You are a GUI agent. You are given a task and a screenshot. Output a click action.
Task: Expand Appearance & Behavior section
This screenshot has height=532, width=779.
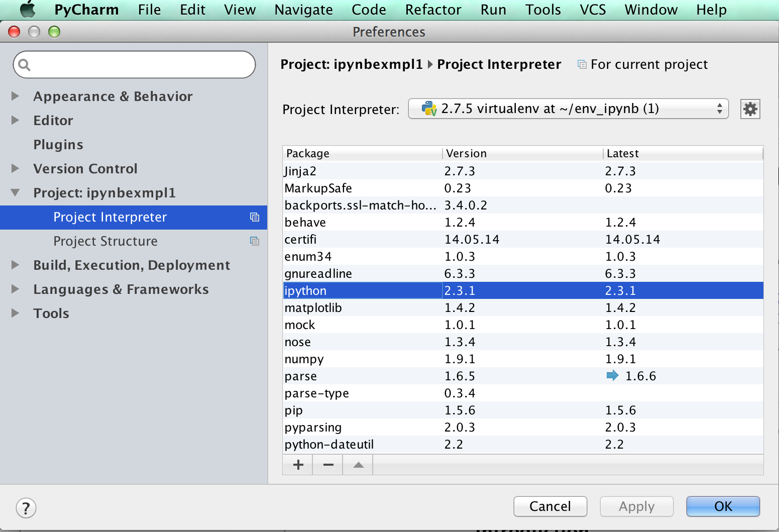(x=16, y=96)
